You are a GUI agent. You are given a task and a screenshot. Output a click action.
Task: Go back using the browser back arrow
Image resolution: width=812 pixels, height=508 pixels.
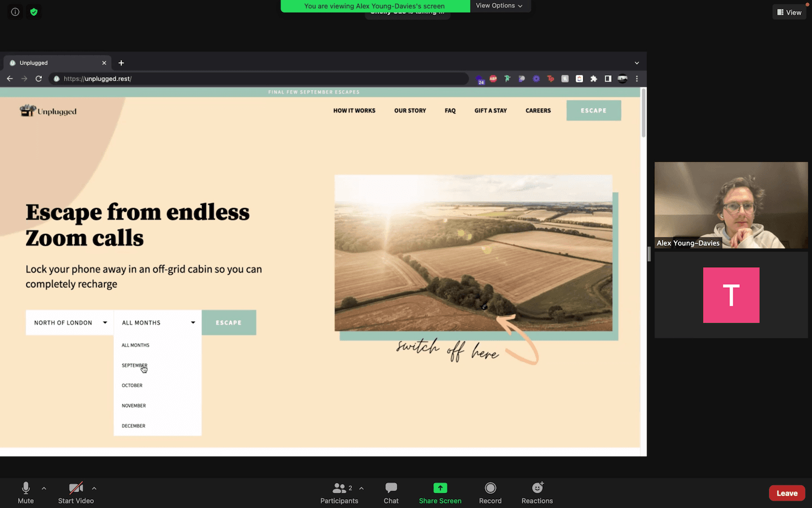(10, 79)
